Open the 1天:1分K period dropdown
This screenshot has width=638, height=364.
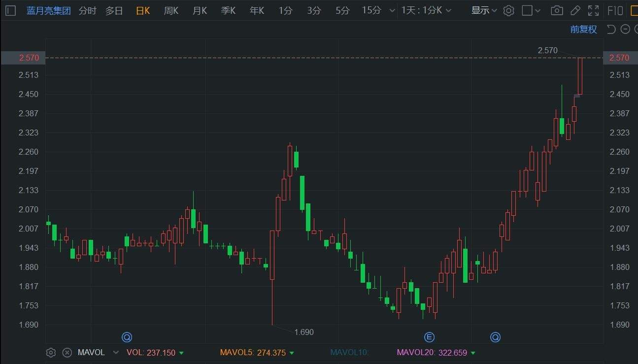pyautogui.click(x=426, y=10)
